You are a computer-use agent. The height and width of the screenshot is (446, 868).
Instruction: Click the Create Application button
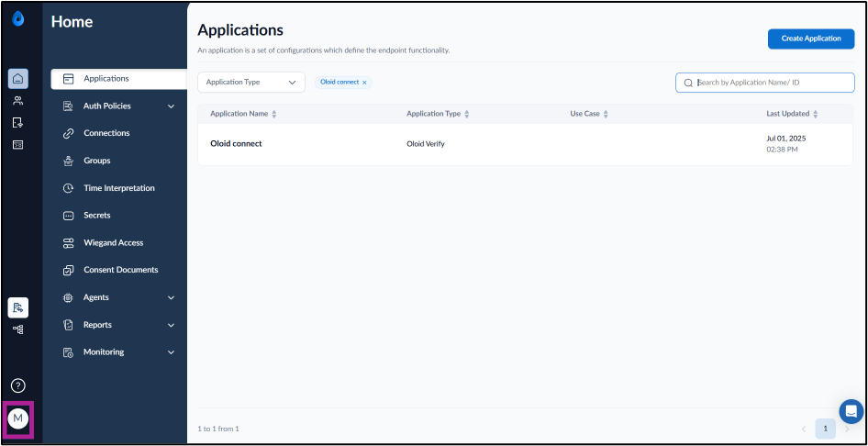pos(811,39)
